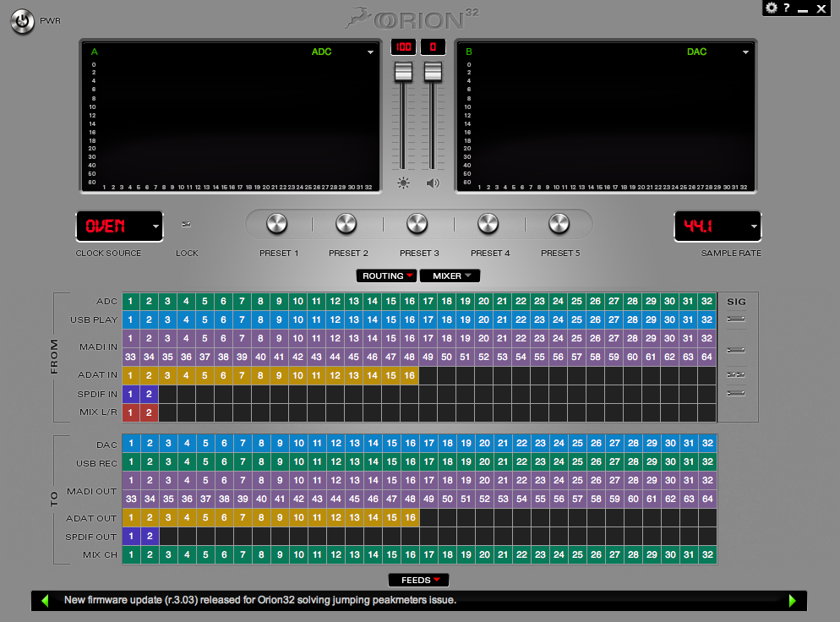Click the firmware update news text
This screenshot has width=840, height=622.
[x=260, y=600]
